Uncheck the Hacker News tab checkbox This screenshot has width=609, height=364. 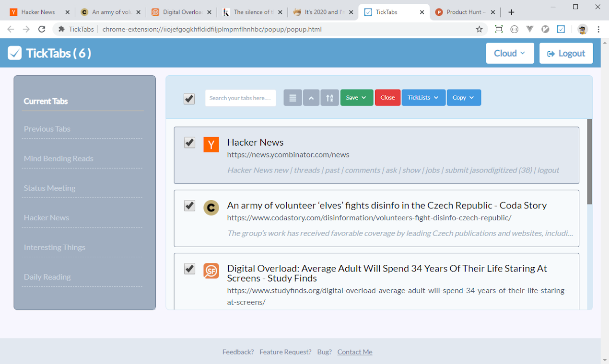(189, 142)
